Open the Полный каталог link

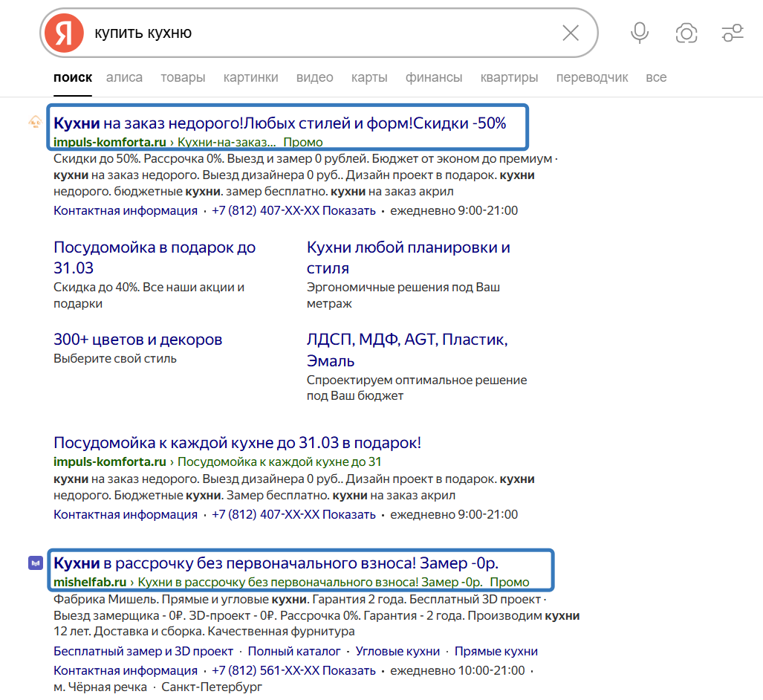[294, 651]
